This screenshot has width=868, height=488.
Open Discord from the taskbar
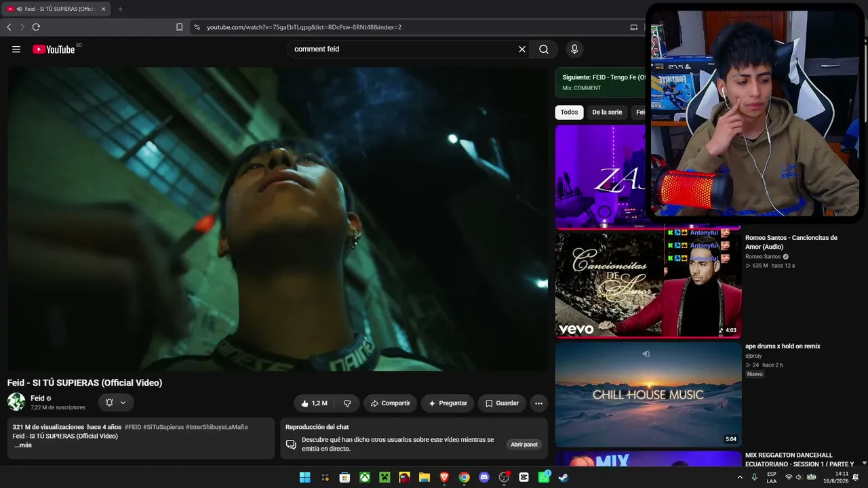pos(484,477)
